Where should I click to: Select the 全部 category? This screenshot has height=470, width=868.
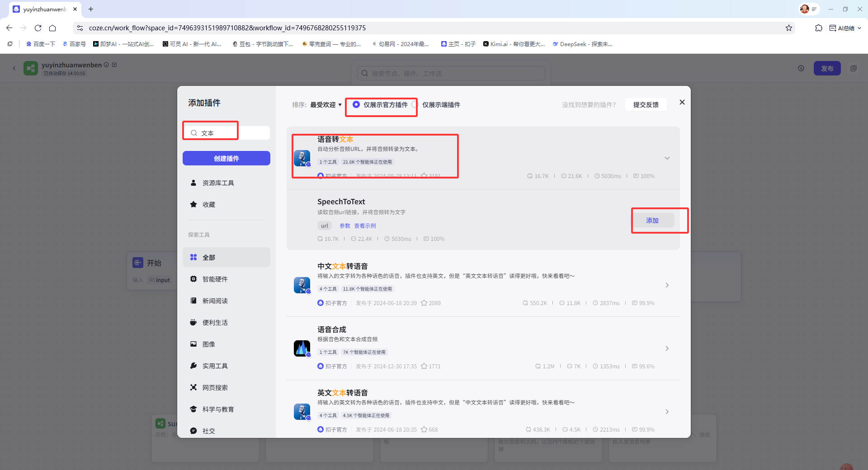pyautogui.click(x=226, y=257)
